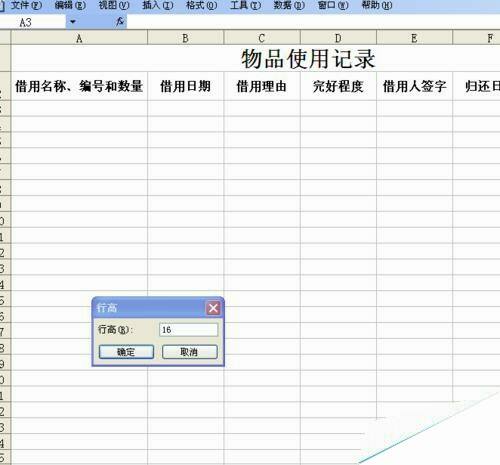Click in the formula bar input

[x=313, y=22]
